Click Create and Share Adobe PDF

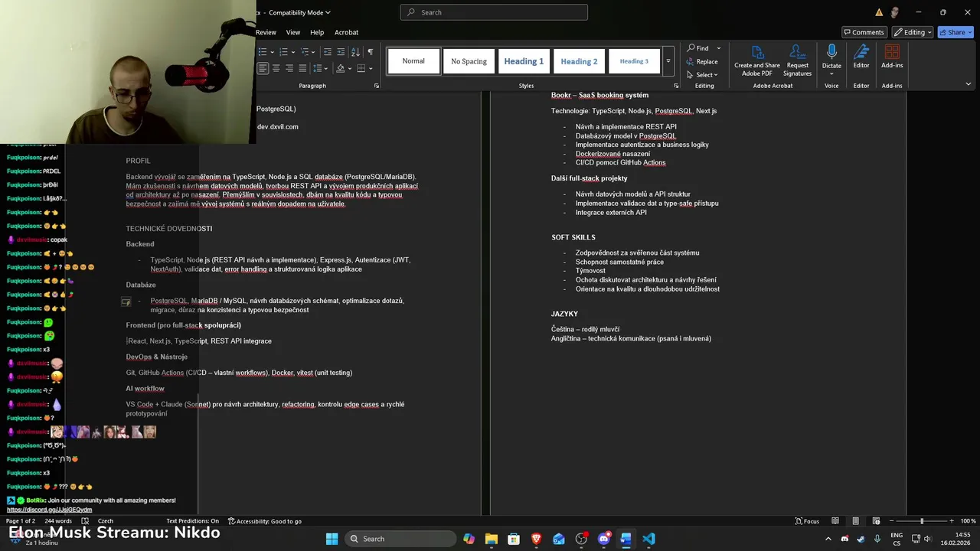[x=756, y=61]
